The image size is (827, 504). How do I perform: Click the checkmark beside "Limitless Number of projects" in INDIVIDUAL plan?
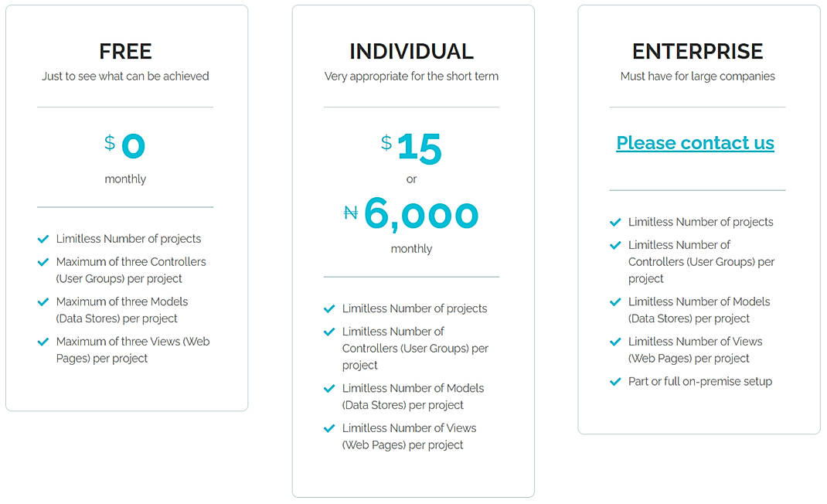[x=330, y=308]
